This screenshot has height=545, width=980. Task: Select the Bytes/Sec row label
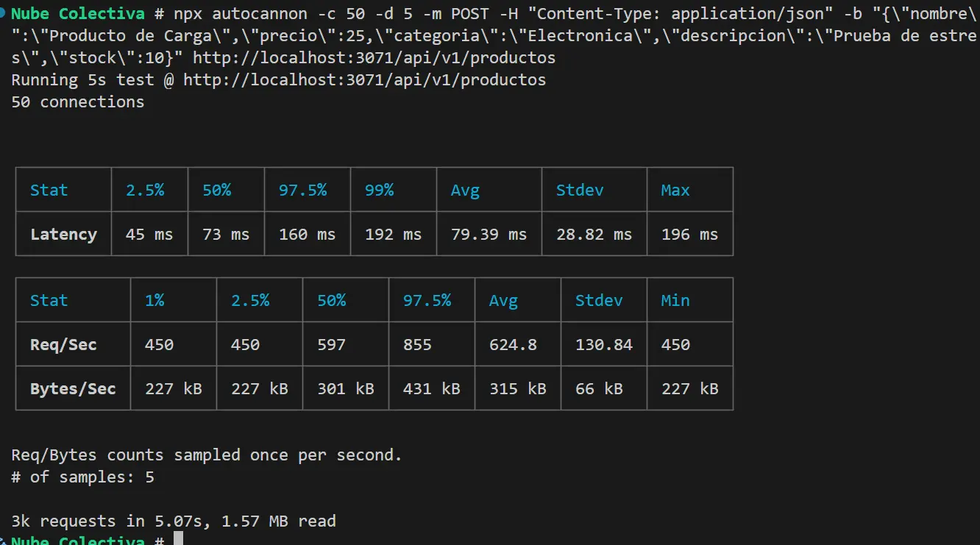point(73,388)
